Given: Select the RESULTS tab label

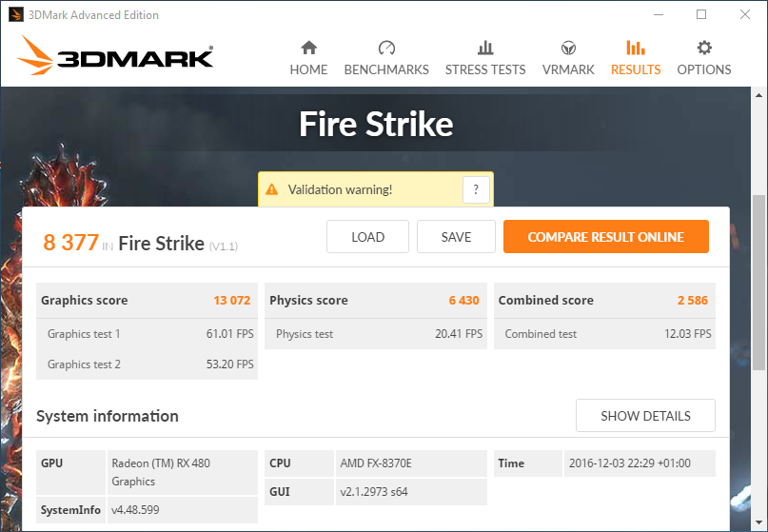Looking at the screenshot, I should [x=636, y=69].
